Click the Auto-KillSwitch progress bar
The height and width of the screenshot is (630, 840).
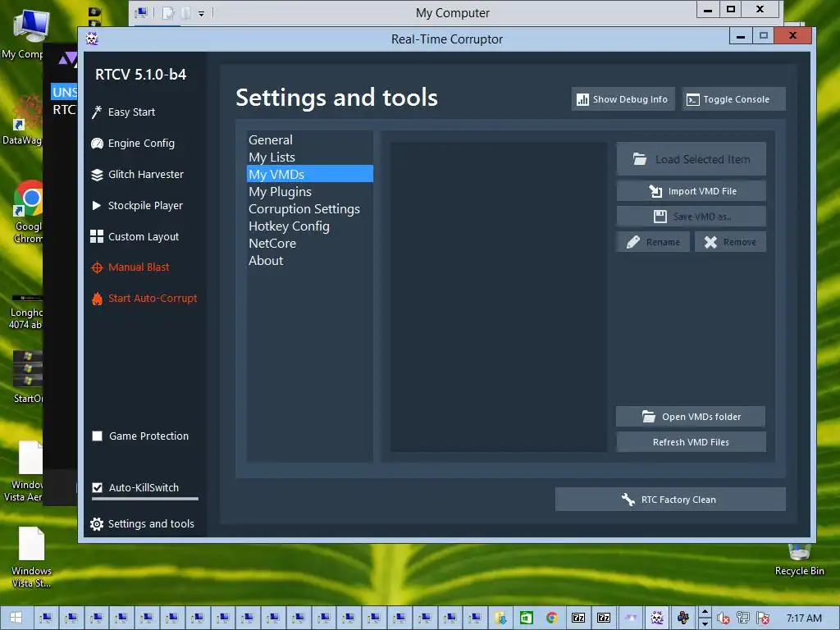pyautogui.click(x=144, y=499)
